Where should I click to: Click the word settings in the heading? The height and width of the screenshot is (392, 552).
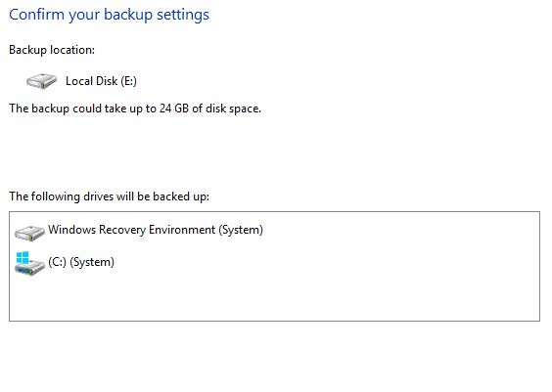pos(183,15)
